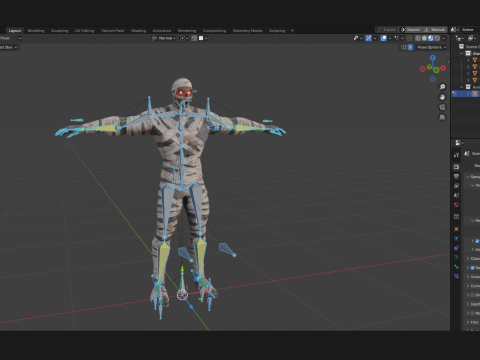
Task: Open the object visibility filter dropdown
Action: point(357,38)
